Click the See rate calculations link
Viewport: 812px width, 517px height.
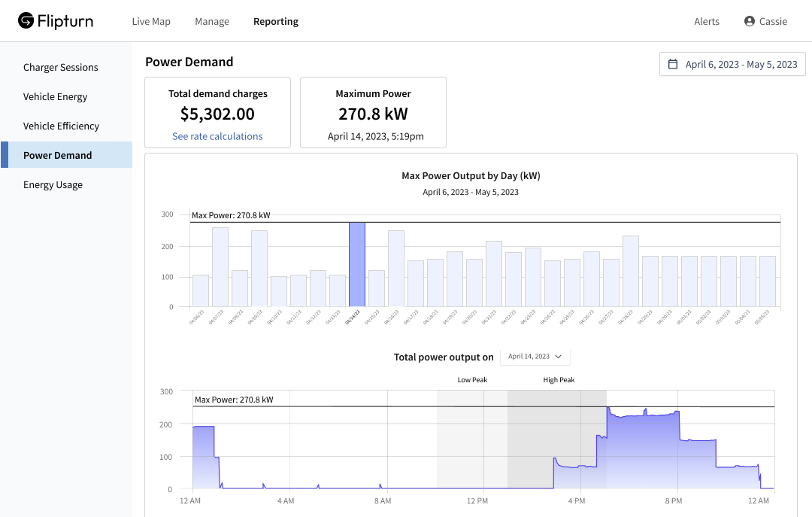pyautogui.click(x=217, y=136)
